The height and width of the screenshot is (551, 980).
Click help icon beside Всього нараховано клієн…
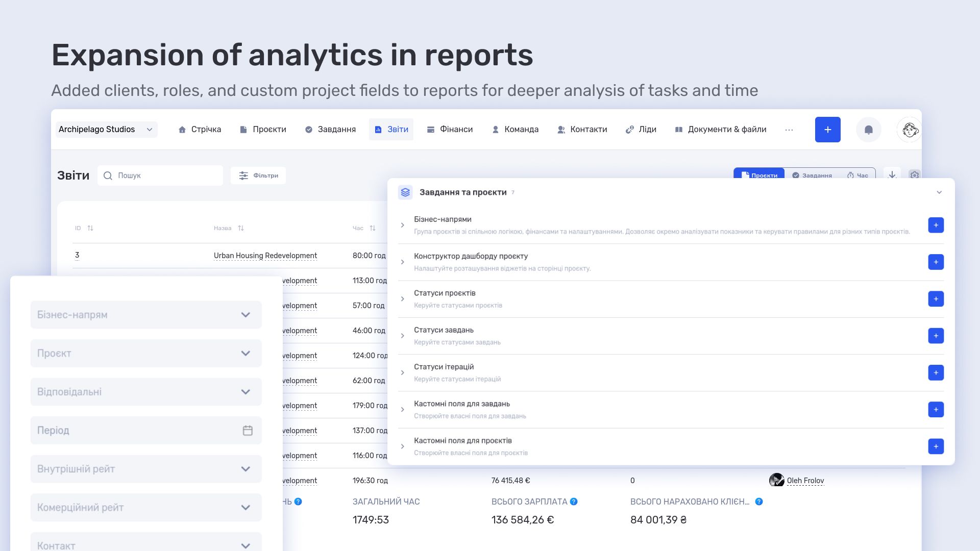click(759, 502)
